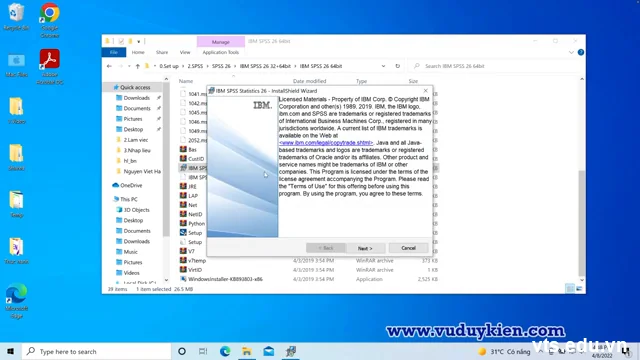This screenshot has width=640, height=360.
Task: Open Adobe Acrobat DC desktop shortcut
Action: pyautogui.click(x=50, y=67)
